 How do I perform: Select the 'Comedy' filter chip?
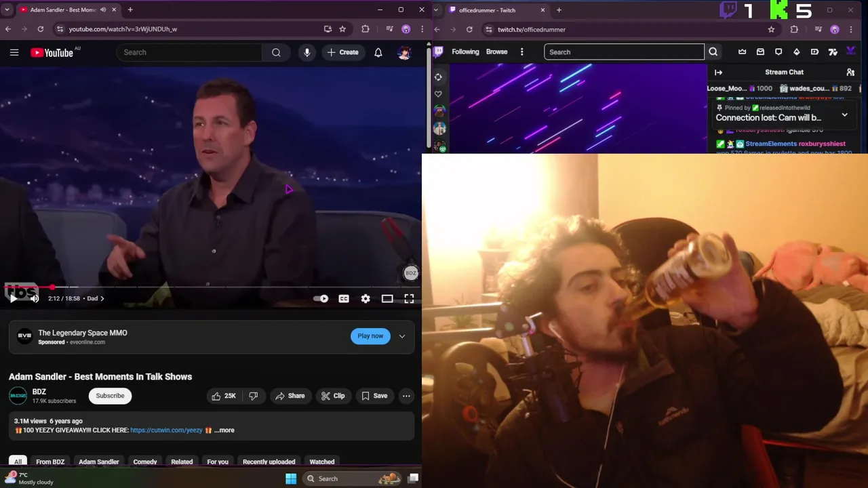(145, 462)
